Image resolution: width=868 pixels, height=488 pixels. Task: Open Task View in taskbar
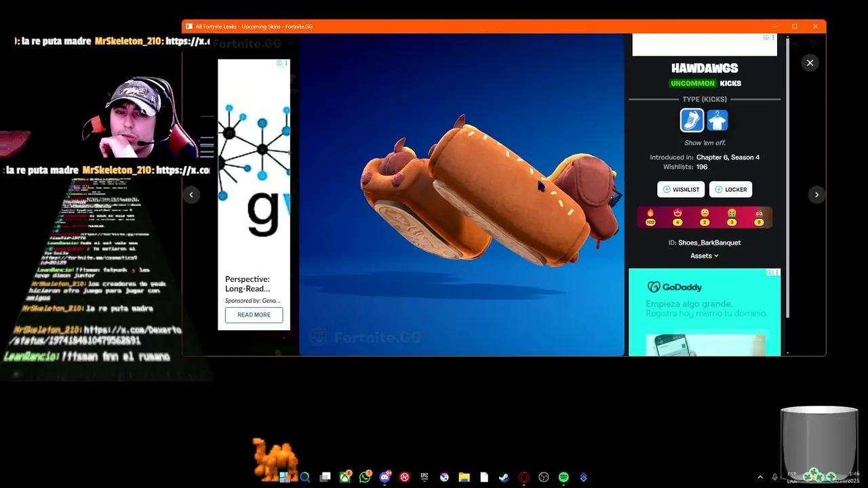(x=325, y=477)
